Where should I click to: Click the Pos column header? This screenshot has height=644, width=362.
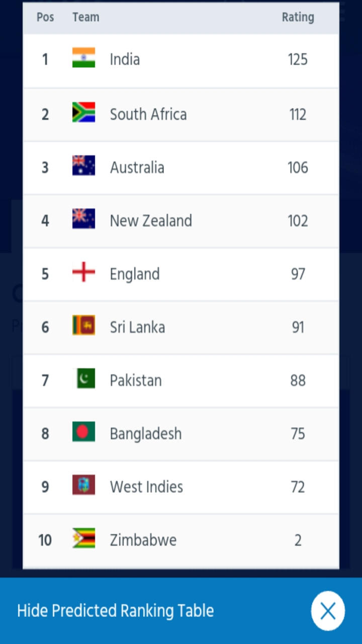tap(45, 17)
